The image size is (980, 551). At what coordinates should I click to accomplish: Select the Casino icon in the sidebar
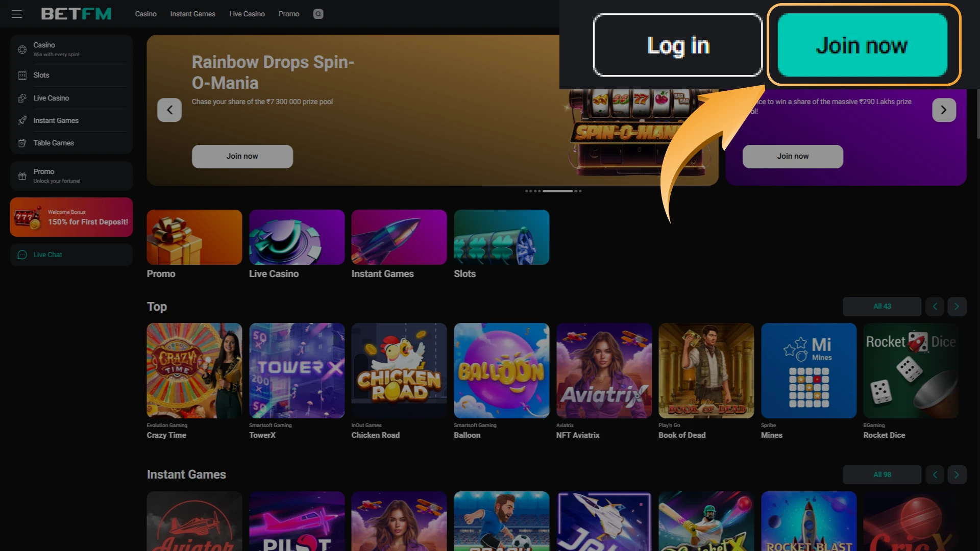click(22, 49)
